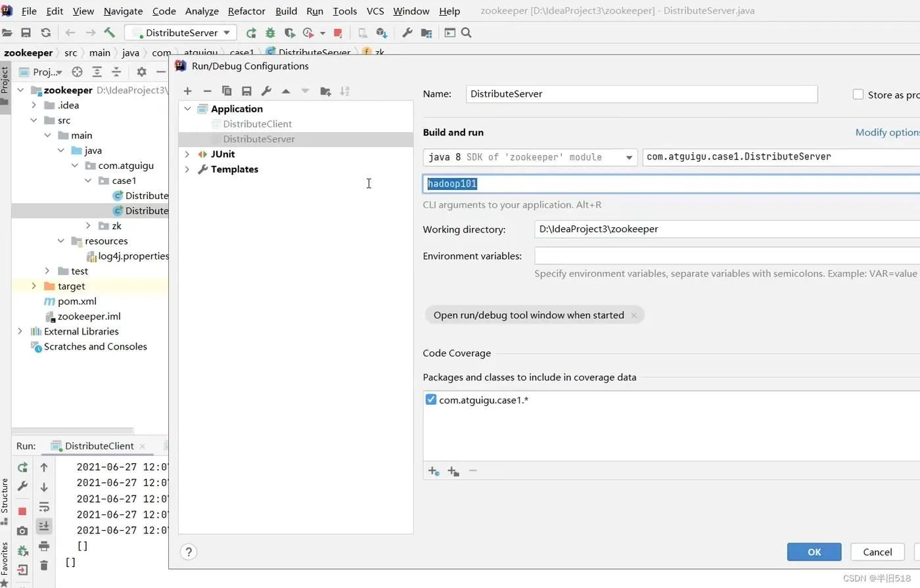Sort configurations alphabetically
920x588 pixels.
tap(345, 91)
